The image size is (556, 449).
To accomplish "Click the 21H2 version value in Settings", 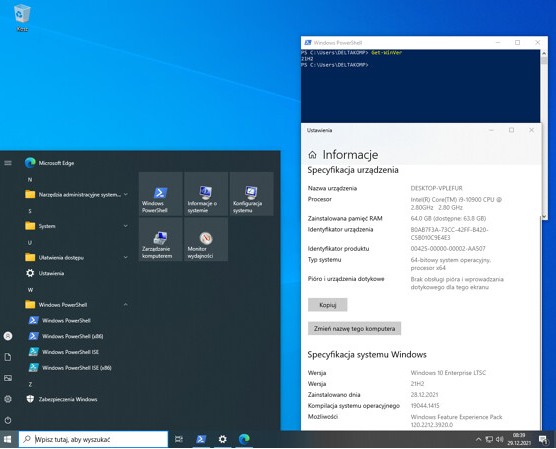I will pyautogui.click(x=417, y=384).
